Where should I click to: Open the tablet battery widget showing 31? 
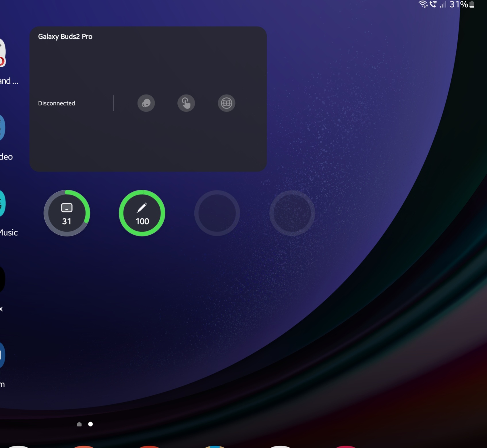coord(67,213)
